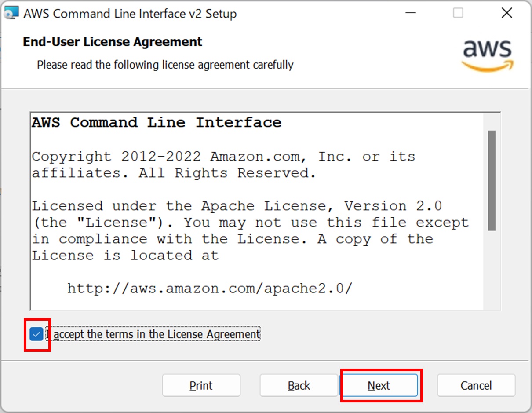Click the "Please read the following license agreement" subtitle
This screenshot has width=532, height=413.
(x=165, y=65)
